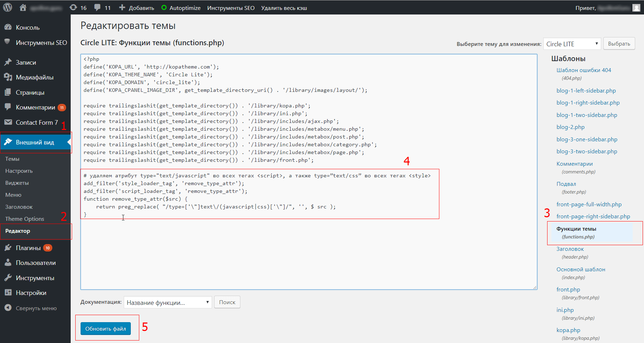The height and width of the screenshot is (343, 644).
Task: Click the Выбрать theme button
Action: 619,44
